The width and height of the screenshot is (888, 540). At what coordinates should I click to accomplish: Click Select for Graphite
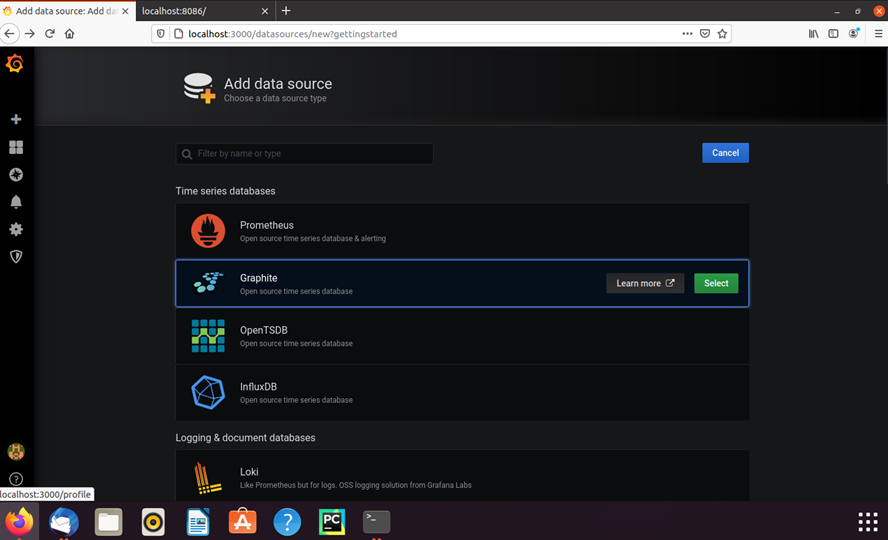[x=716, y=283]
